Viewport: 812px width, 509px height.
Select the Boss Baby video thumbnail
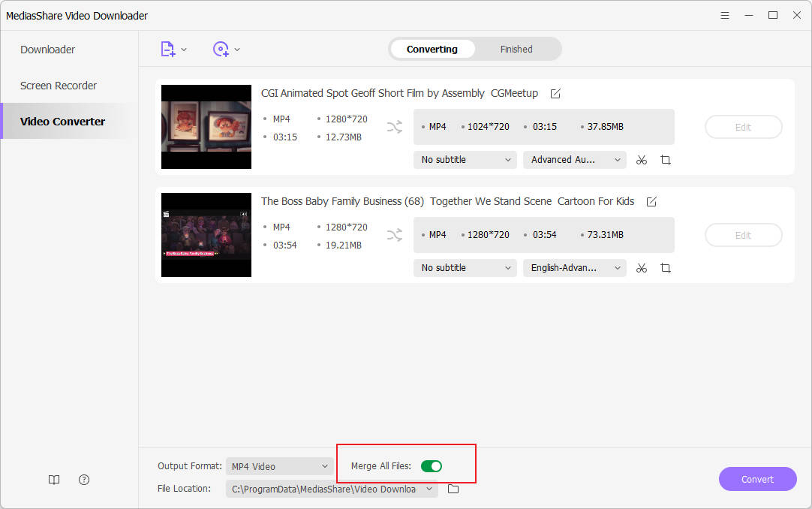(206, 235)
